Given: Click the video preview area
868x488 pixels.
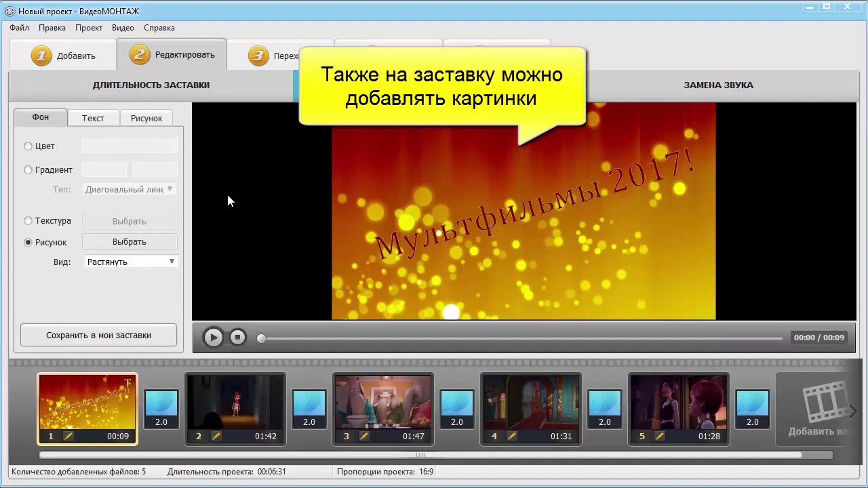Looking at the screenshot, I should click(x=524, y=211).
